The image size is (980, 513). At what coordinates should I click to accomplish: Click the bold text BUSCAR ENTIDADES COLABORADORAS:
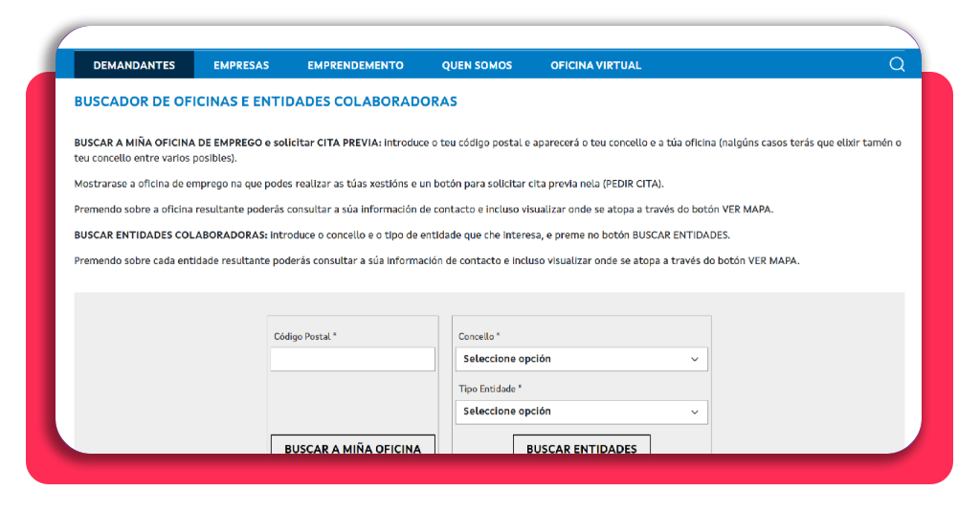pos(170,234)
